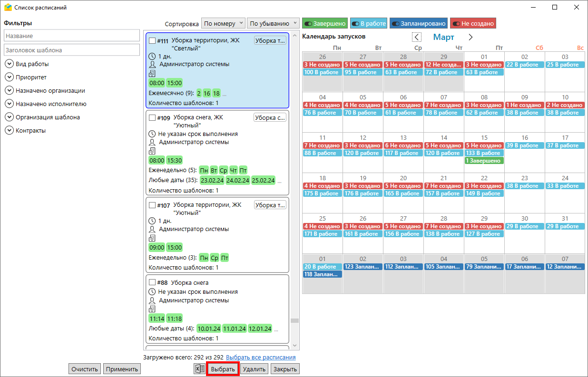The image size is (588, 377).
Task: Expand the Вид работы filter
Action: 9,64
